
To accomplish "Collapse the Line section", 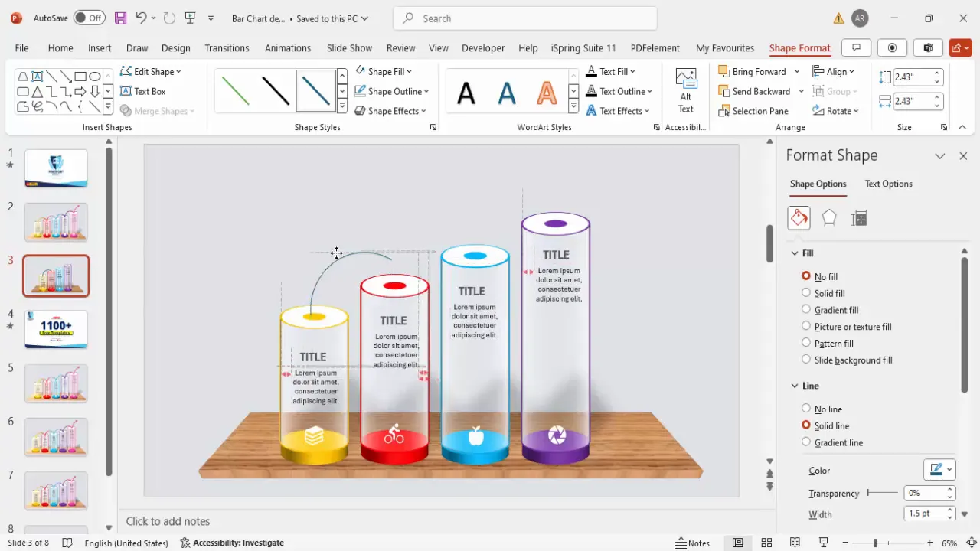I will [795, 386].
